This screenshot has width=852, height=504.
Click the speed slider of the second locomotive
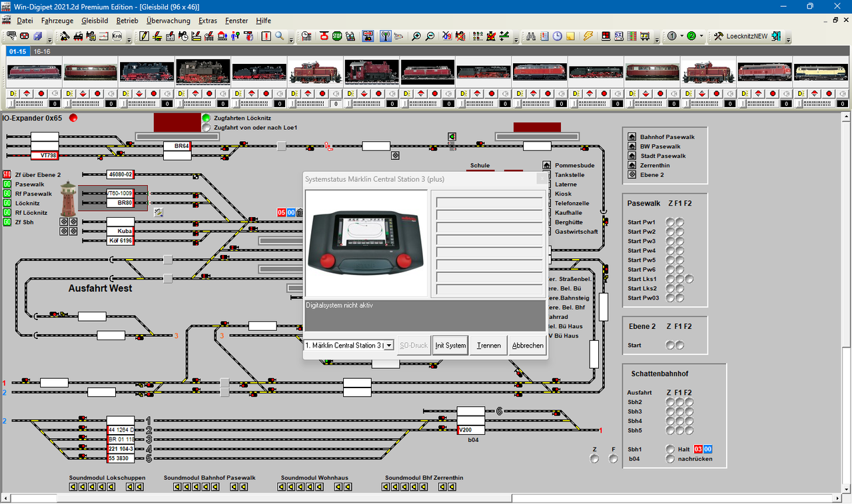point(83,103)
